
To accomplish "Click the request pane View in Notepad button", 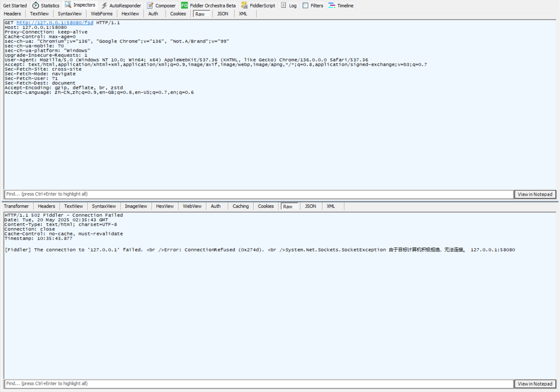I will click(535, 194).
